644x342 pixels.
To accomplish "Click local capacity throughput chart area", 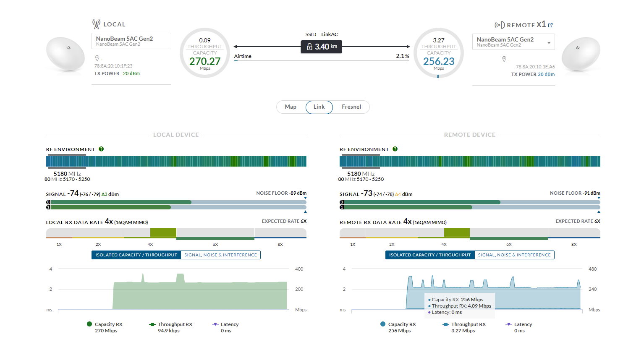I will (x=173, y=290).
